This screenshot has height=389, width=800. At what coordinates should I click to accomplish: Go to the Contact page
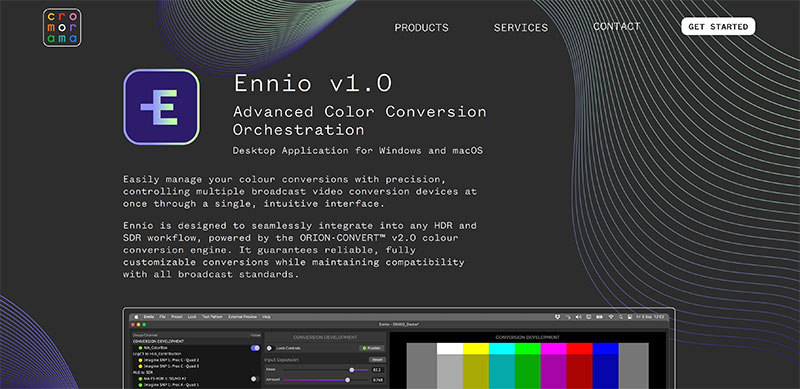pos(616,27)
